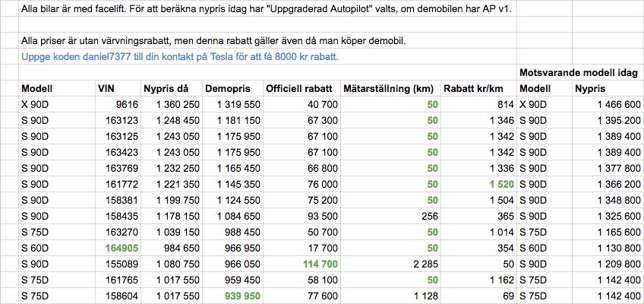Select Officiell rabatt value 40 700

[302, 105]
